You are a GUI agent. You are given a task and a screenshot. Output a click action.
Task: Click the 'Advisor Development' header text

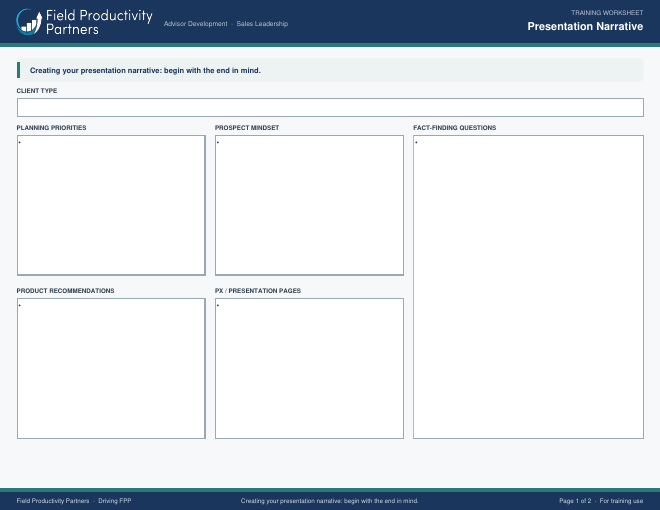coord(195,24)
